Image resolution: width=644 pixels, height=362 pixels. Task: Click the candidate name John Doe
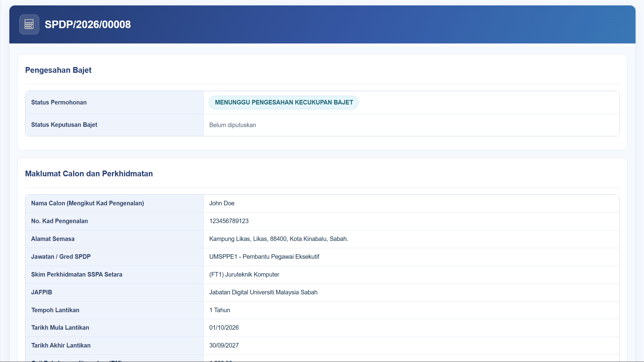(222, 203)
